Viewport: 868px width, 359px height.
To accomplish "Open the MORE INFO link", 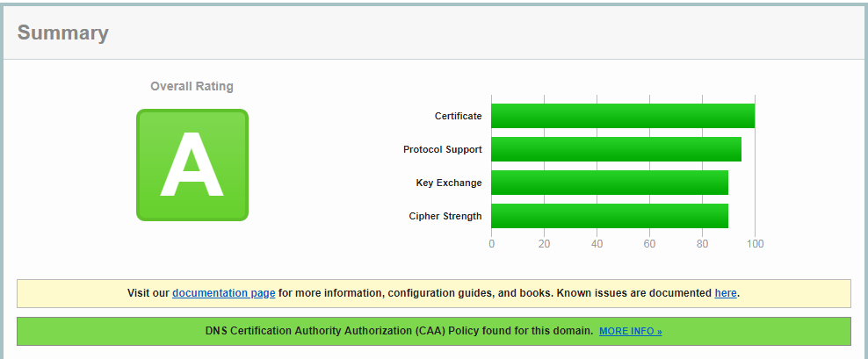I will (630, 332).
